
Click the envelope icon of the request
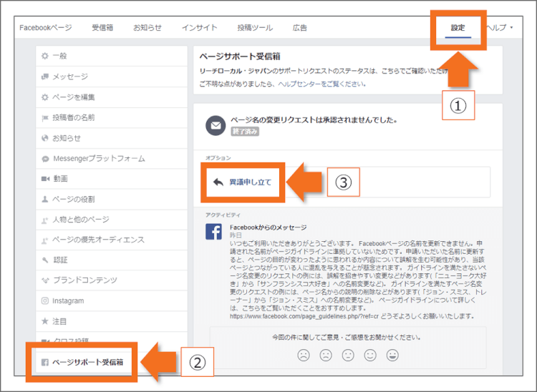(216, 125)
